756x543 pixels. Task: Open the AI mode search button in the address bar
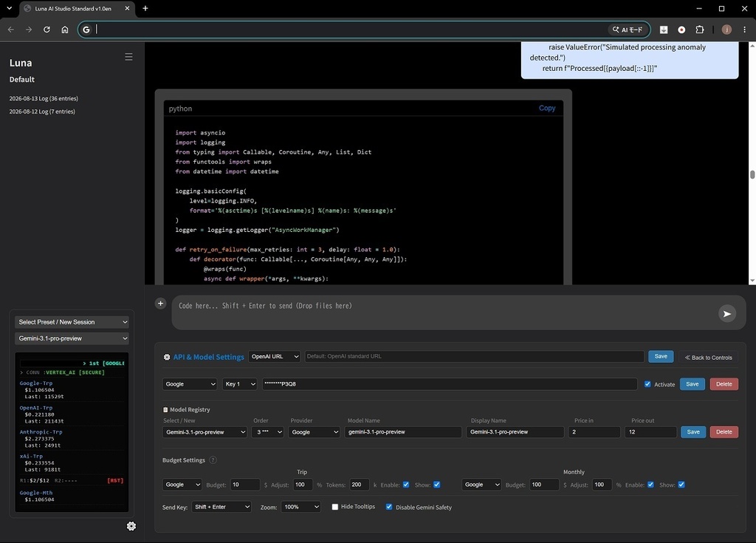(x=628, y=30)
